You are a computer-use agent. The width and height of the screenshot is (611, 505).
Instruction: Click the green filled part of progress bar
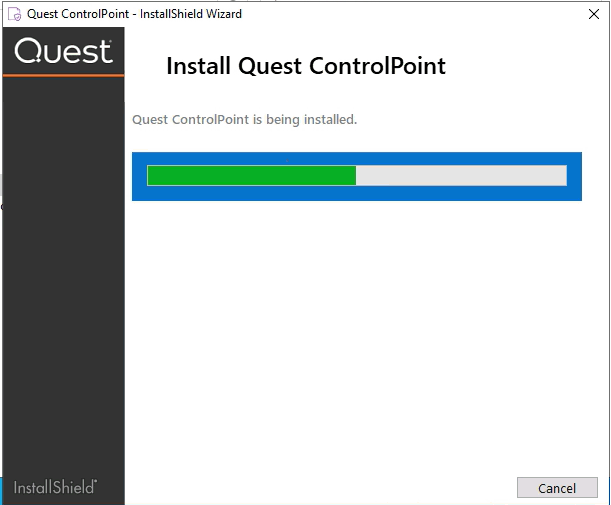(x=251, y=175)
